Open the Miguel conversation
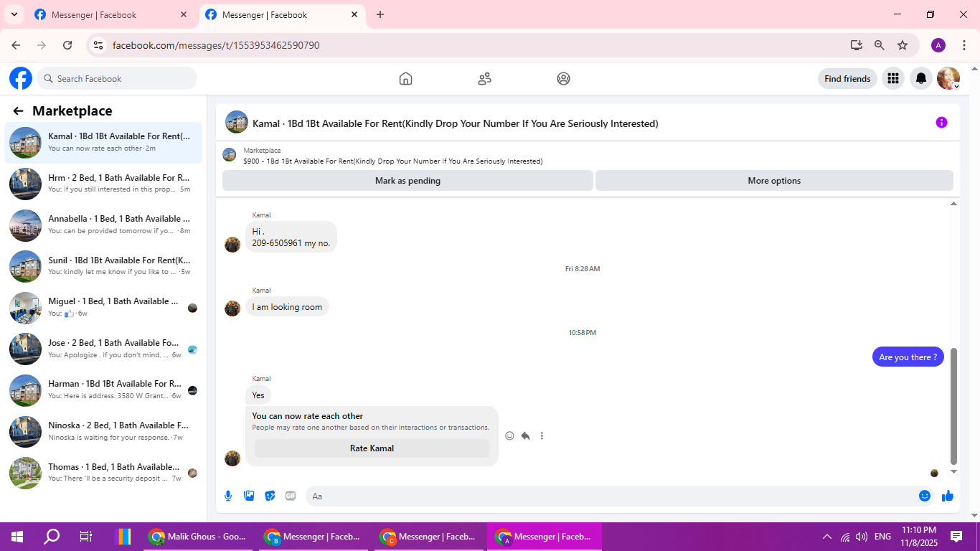 pos(103,307)
